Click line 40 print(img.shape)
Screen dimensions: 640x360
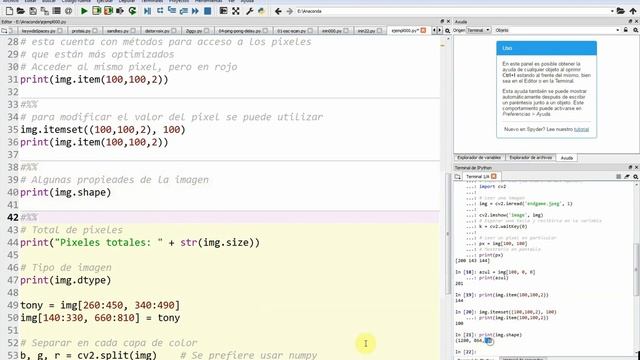[x=65, y=192]
